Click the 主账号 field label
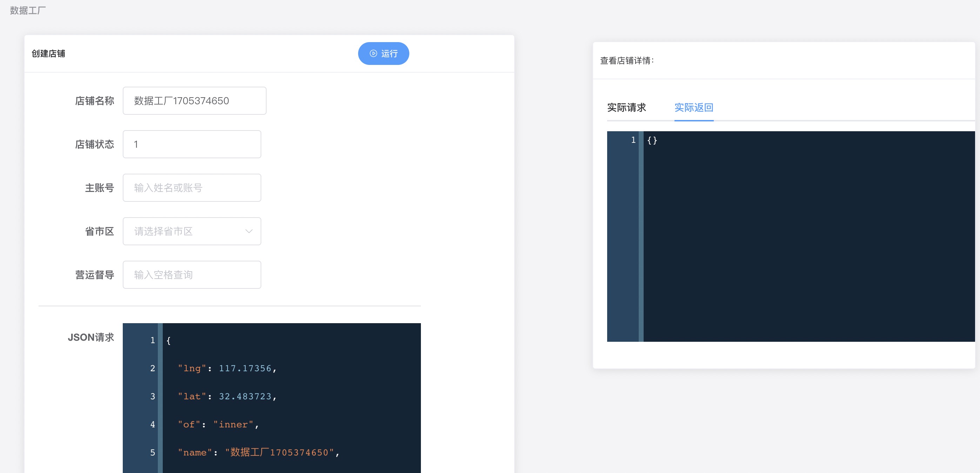This screenshot has height=473, width=980. [x=99, y=188]
